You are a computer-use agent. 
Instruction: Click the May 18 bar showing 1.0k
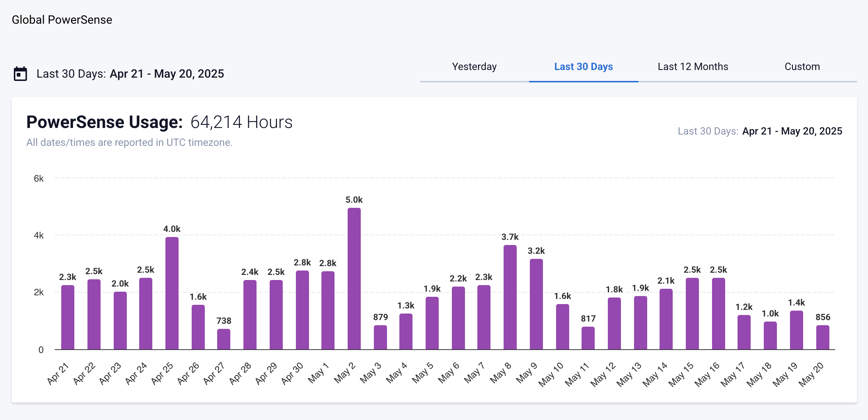770,336
